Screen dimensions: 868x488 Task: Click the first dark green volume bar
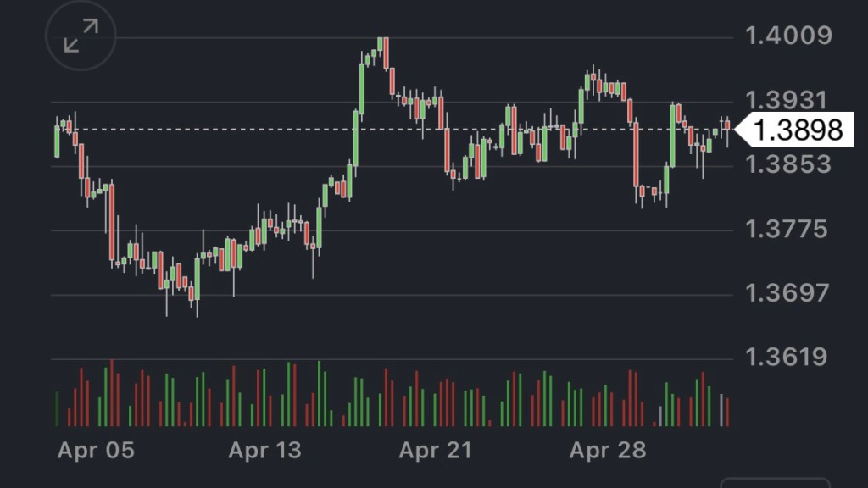57,408
